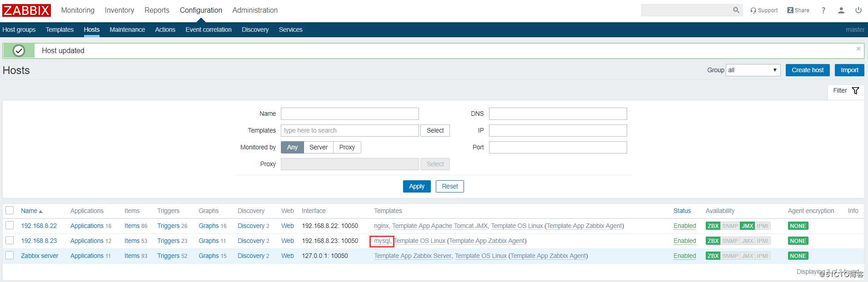868x282 pixels.
Task: Open the Reports menu
Action: (x=157, y=10)
